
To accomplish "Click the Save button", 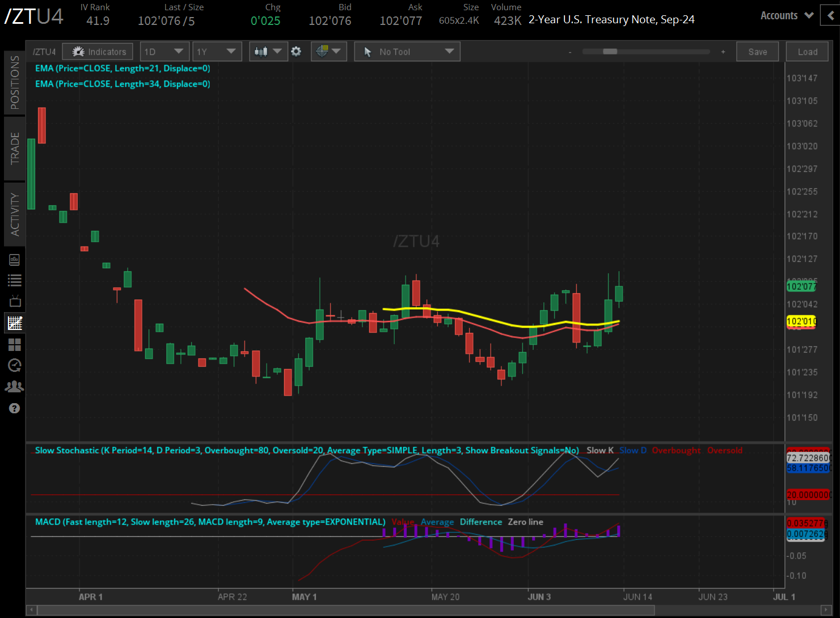I will click(758, 52).
